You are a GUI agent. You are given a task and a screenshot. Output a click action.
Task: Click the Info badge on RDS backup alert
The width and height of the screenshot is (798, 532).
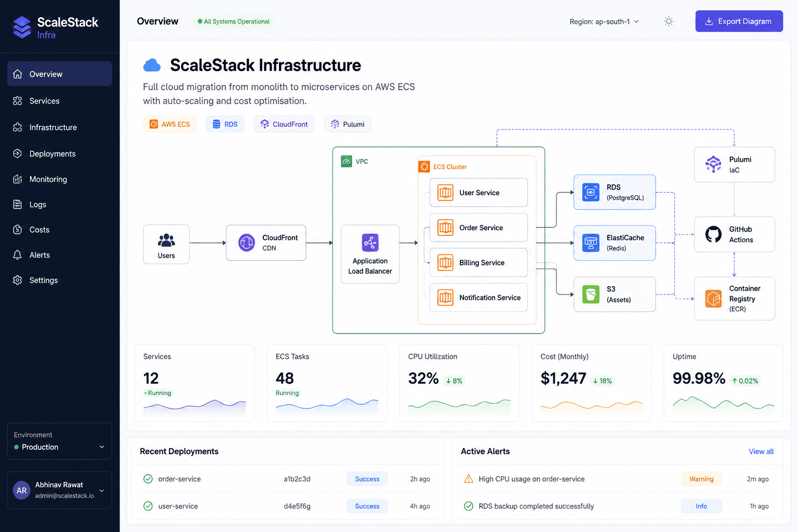(x=701, y=506)
